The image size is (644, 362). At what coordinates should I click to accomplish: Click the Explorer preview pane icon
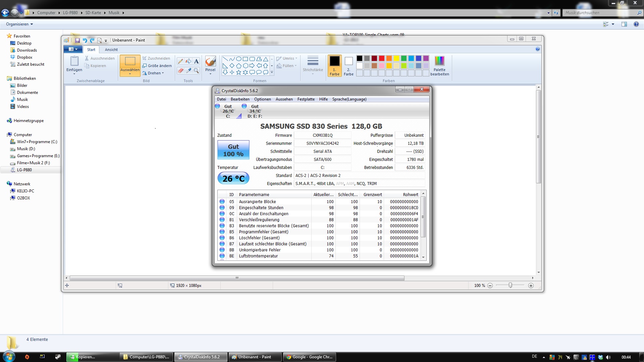[624, 24]
